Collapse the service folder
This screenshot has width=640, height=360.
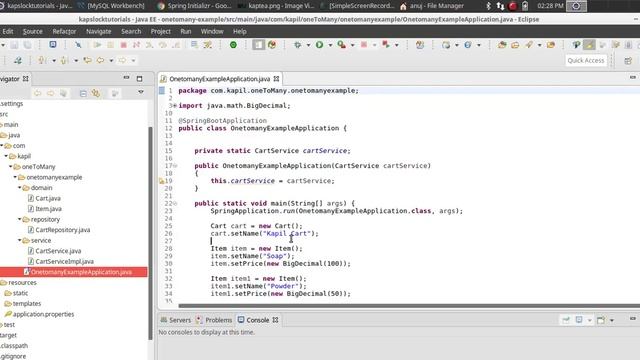pyautogui.click(x=19, y=240)
